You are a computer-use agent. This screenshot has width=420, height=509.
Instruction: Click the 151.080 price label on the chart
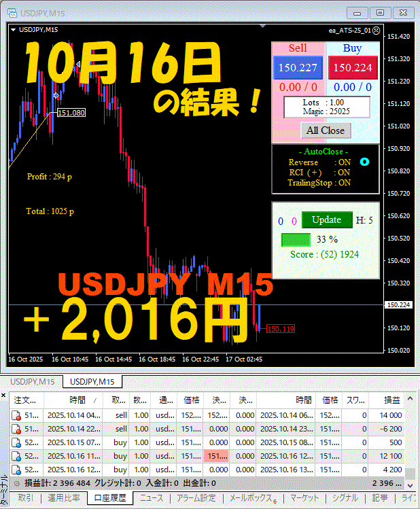point(71,113)
